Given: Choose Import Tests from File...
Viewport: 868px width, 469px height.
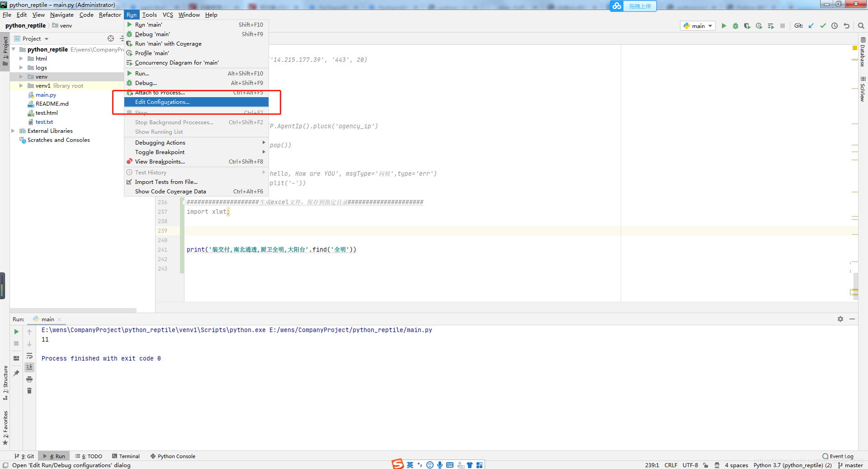Looking at the screenshot, I should tap(196, 182).
